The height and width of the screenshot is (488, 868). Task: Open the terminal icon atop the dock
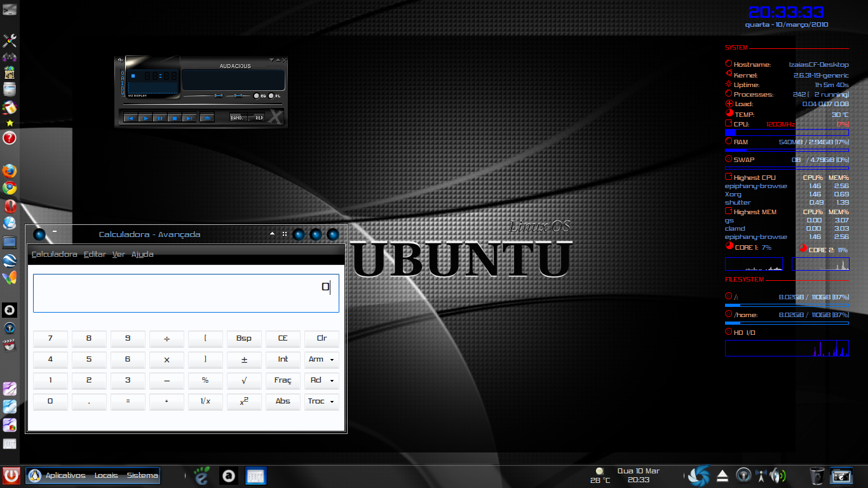tap(9, 9)
